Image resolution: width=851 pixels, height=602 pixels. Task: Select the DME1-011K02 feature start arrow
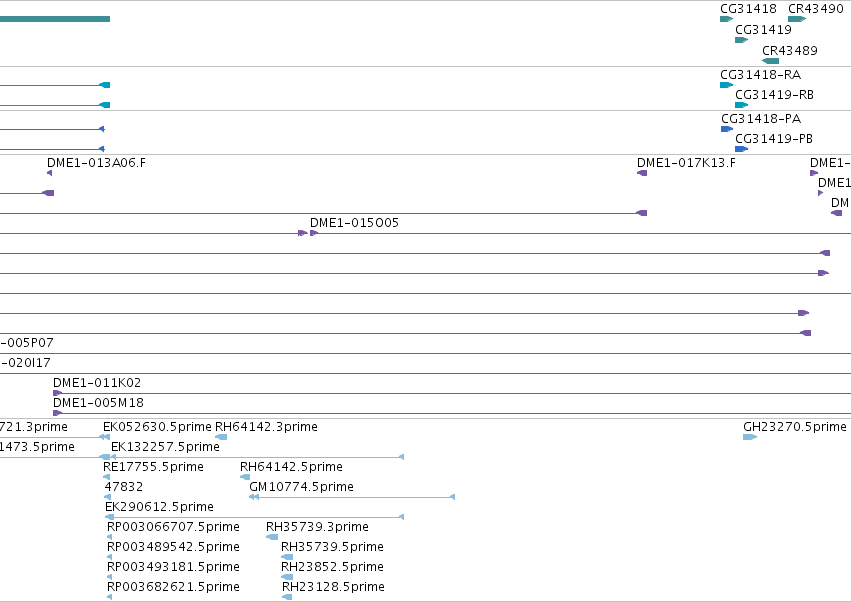[x=57, y=393]
